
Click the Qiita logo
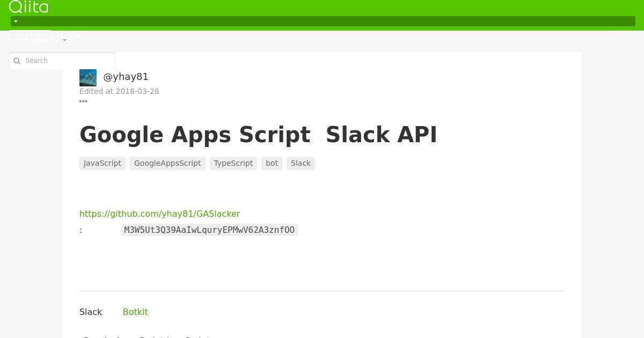point(28,6)
